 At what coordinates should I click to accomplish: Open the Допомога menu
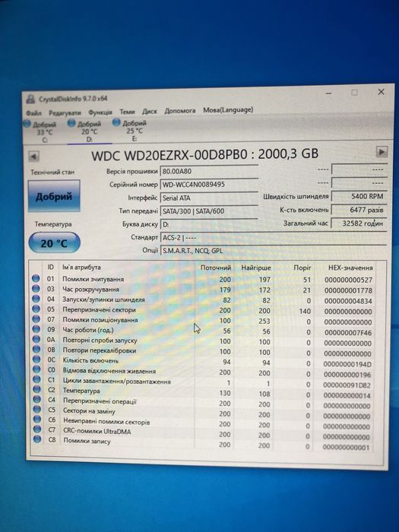pyautogui.click(x=180, y=111)
